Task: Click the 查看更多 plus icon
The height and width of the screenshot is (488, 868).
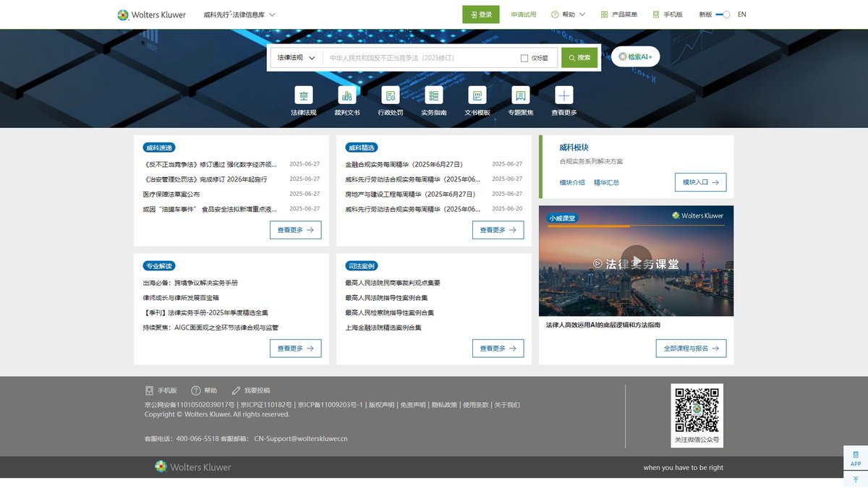Action: click(x=564, y=95)
